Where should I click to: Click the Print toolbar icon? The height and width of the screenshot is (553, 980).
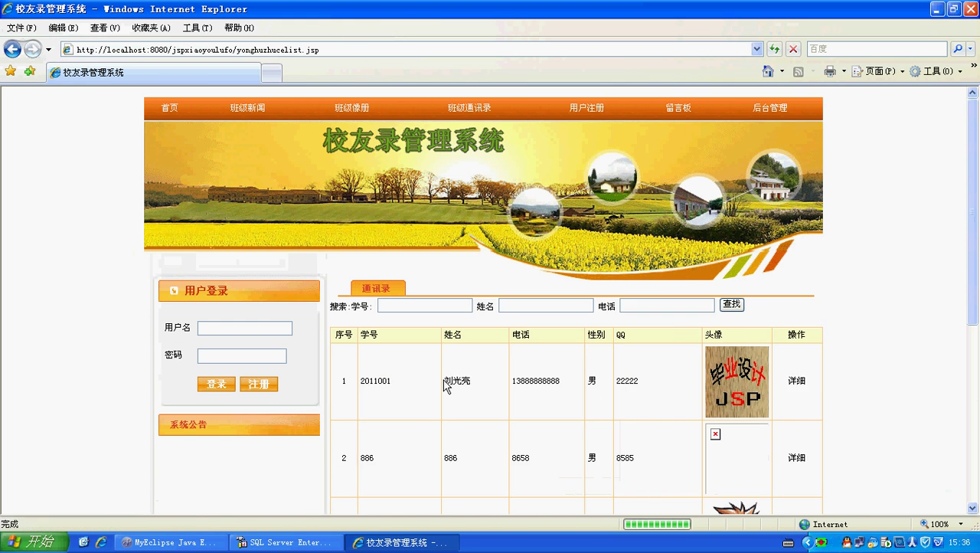click(x=830, y=71)
